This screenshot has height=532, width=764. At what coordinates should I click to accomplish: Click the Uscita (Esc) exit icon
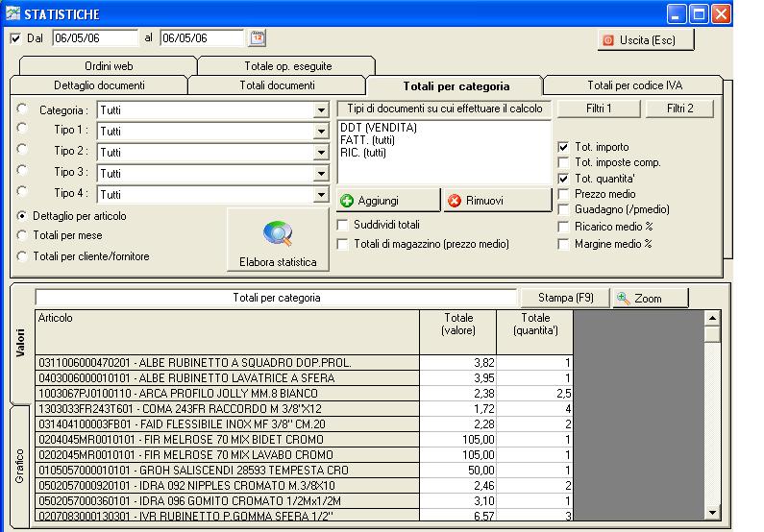click(x=608, y=40)
